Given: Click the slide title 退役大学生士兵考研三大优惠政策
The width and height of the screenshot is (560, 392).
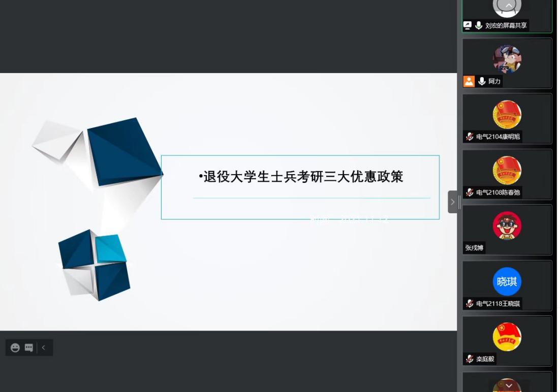Looking at the screenshot, I should click(303, 177).
